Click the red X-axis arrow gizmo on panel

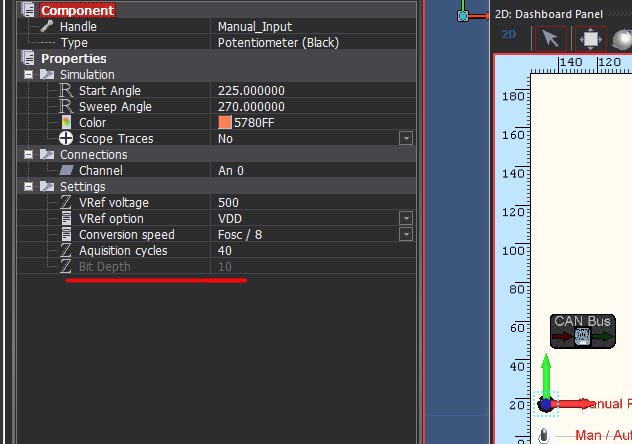(572, 404)
